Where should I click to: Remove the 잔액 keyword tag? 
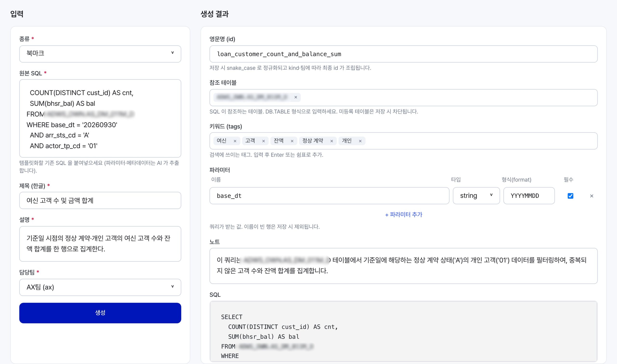(292, 141)
